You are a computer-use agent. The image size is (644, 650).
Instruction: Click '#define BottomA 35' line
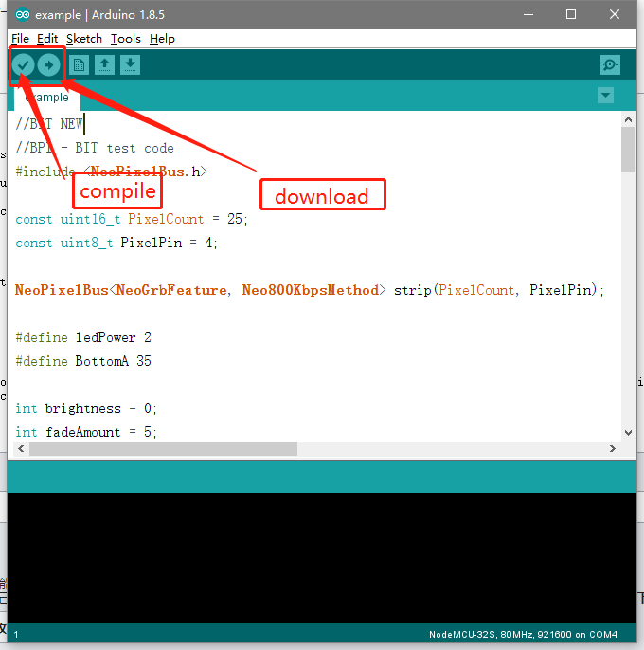[x=83, y=361]
